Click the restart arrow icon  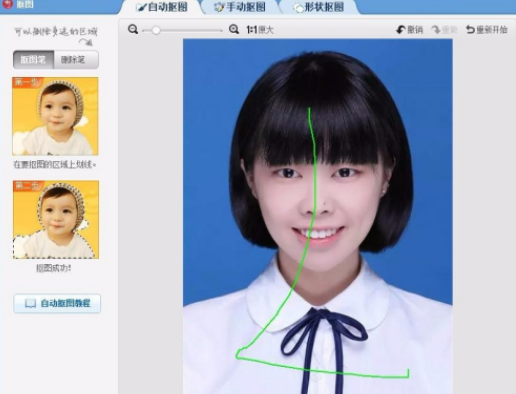pos(470,30)
